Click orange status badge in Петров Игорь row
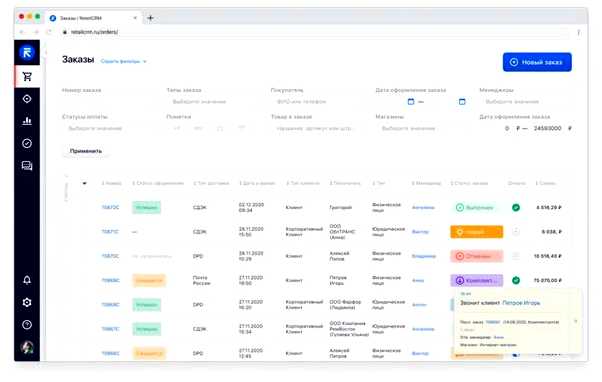The height and width of the screenshot is (382, 602). pyautogui.click(x=149, y=281)
